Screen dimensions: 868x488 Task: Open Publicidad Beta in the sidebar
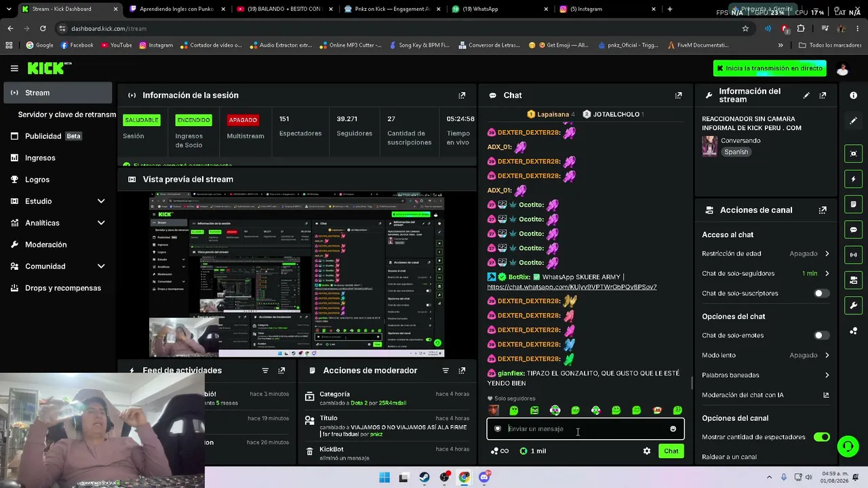pyautogui.click(x=58, y=136)
